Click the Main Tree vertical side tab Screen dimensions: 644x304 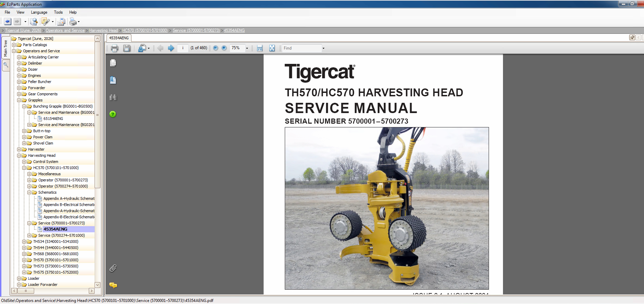click(5, 48)
